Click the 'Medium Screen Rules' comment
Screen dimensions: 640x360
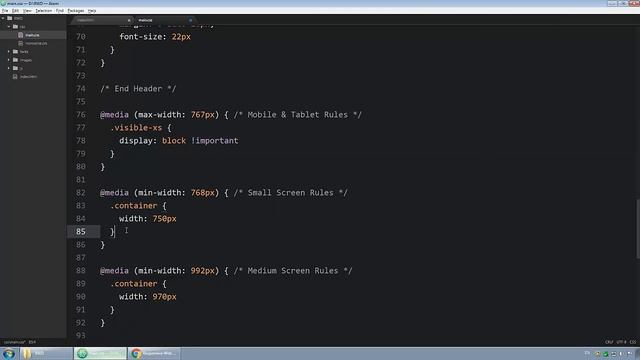293,271
